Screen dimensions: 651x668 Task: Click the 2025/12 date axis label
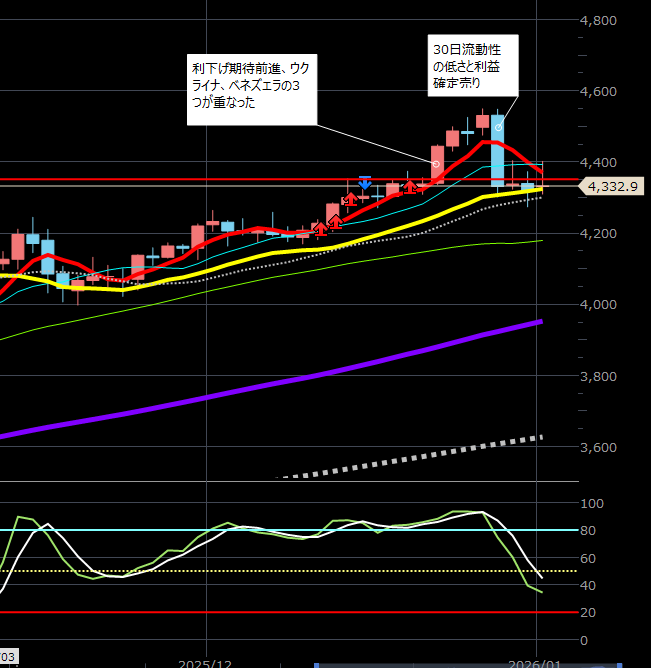[205, 662]
